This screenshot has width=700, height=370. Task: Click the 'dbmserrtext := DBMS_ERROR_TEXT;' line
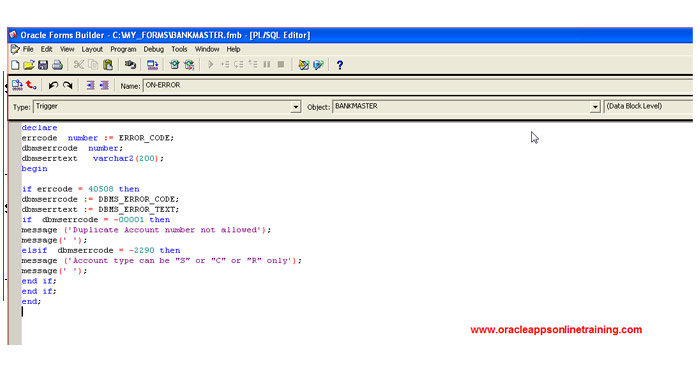click(x=100, y=210)
